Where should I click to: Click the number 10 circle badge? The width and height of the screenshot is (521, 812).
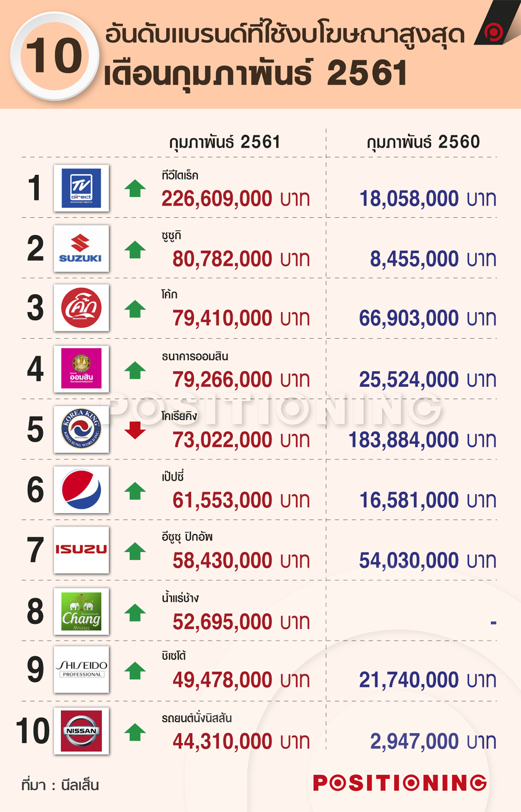pos(54,57)
